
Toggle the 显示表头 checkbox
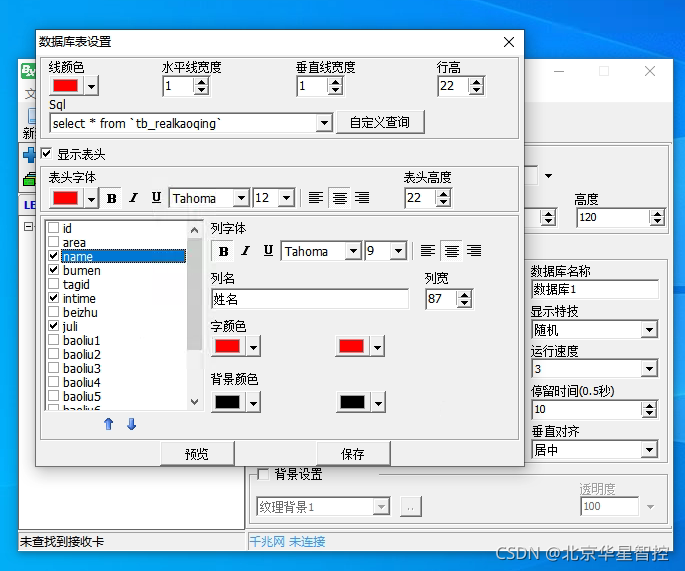tap(46, 153)
